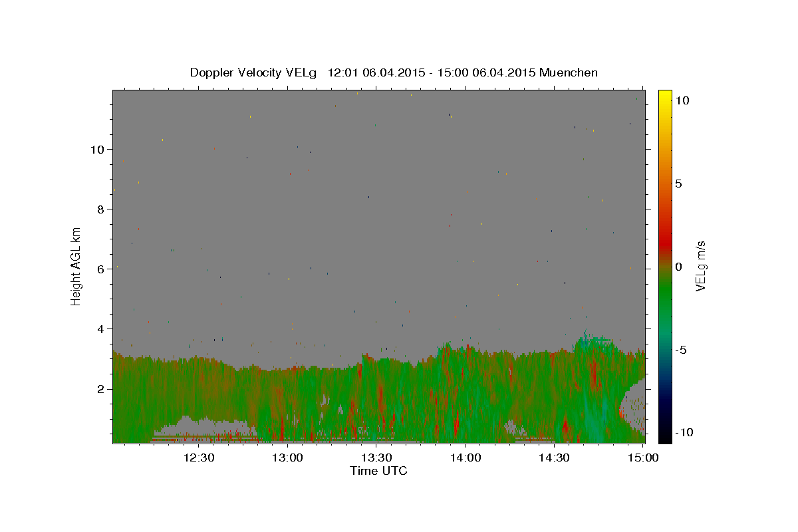This screenshot has height=532, width=798.
Task: Click the 'VELg m/s' colorbar label
Action: click(700, 265)
